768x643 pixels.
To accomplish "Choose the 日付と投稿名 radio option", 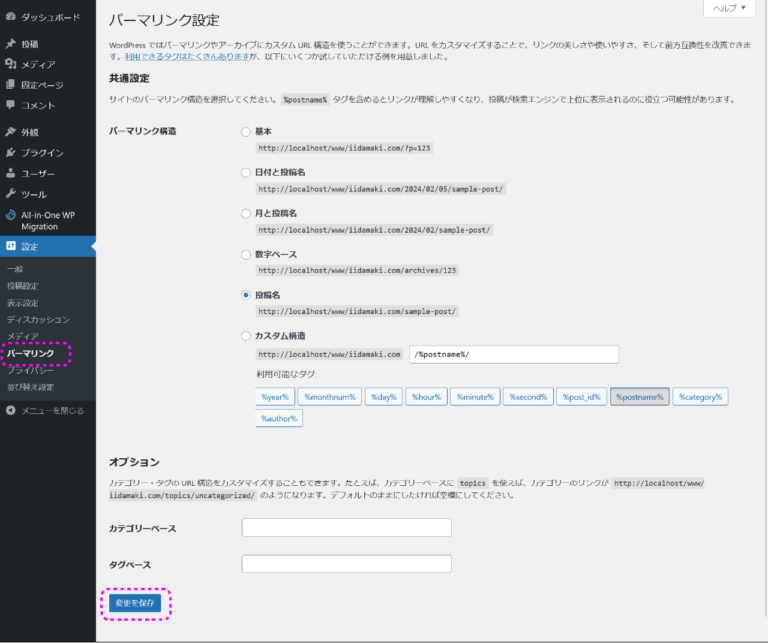I will click(246, 172).
